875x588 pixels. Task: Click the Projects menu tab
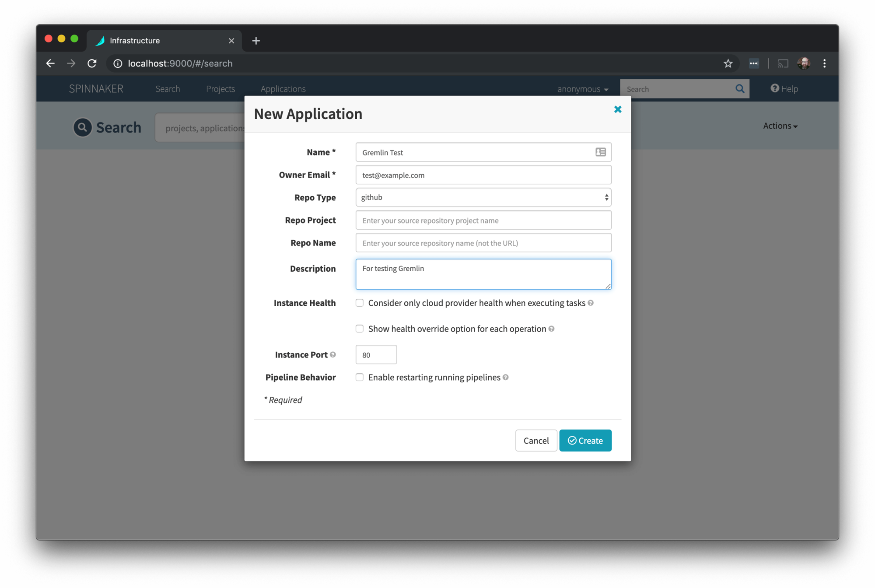click(x=220, y=88)
